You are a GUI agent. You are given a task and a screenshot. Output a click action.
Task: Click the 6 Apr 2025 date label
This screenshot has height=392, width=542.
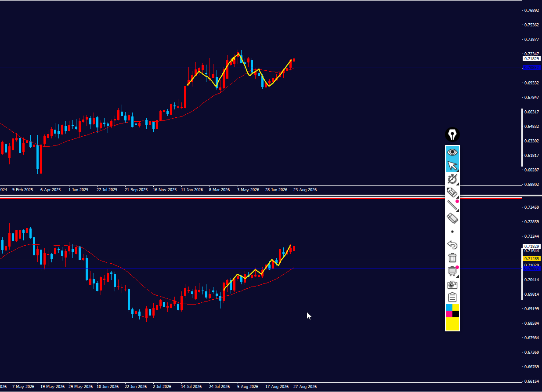(51, 190)
